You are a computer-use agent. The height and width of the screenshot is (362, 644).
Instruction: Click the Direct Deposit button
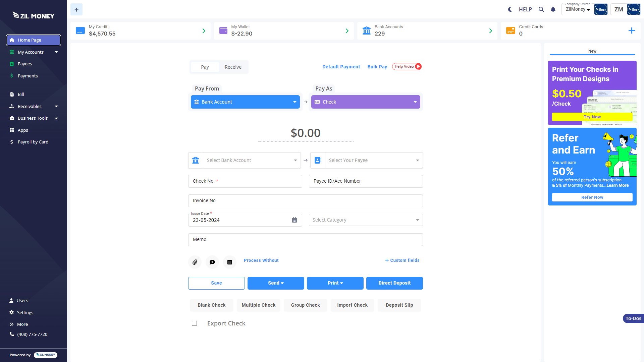click(394, 283)
